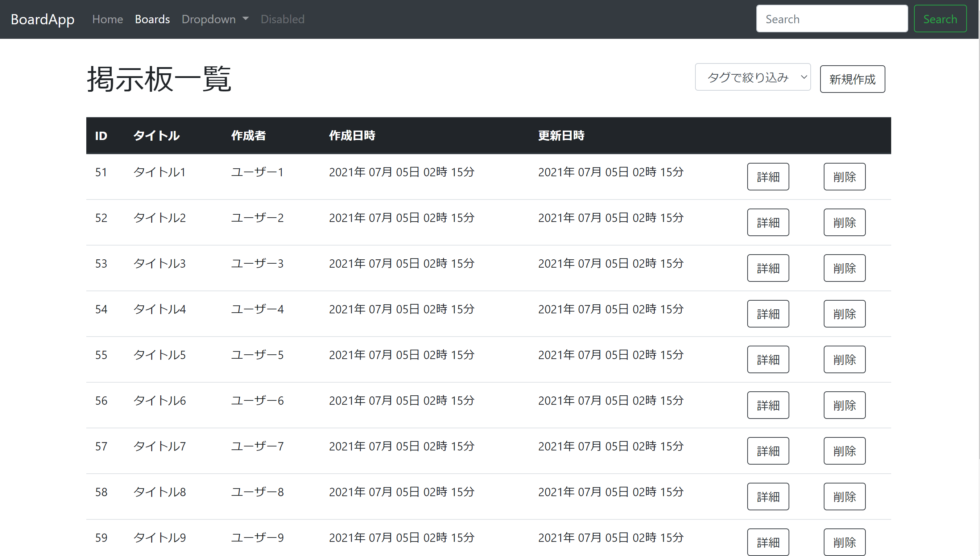Open 詳細 for タイトル8
Image resolution: width=980 pixels, height=556 pixels.
point(768,497)
